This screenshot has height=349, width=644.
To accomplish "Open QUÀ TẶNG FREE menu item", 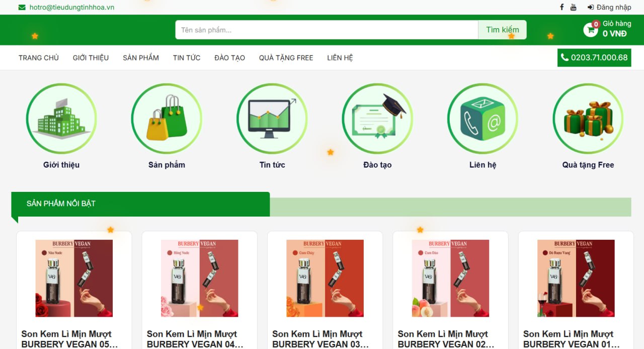I will (286, 57).
